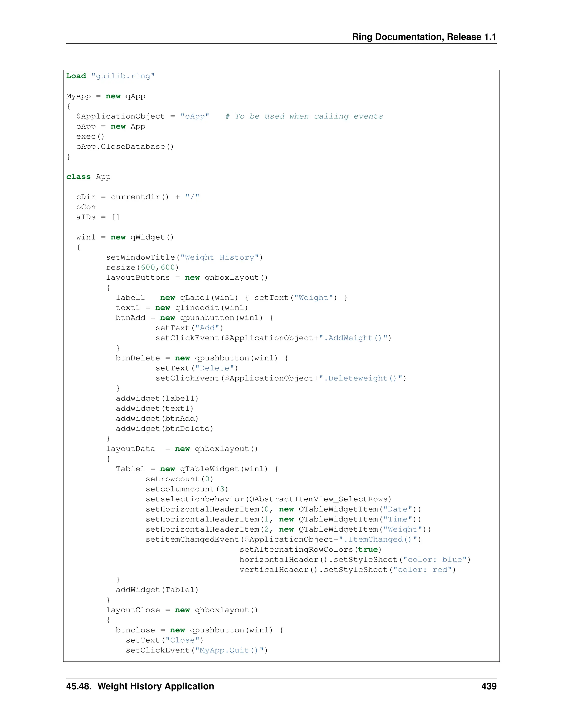
Task: Click the 'addwidget(btnDelete)' line
Action: click(164, 429)
